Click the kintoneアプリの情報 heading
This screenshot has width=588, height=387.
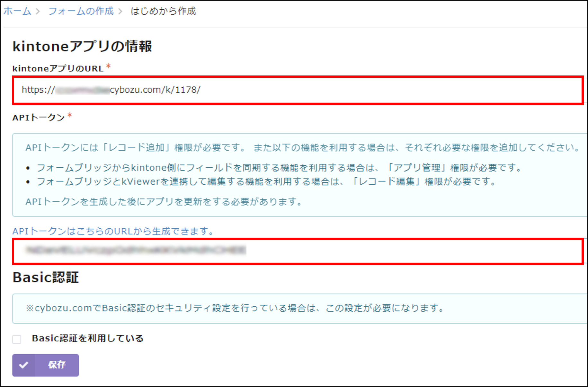point(82,46)
